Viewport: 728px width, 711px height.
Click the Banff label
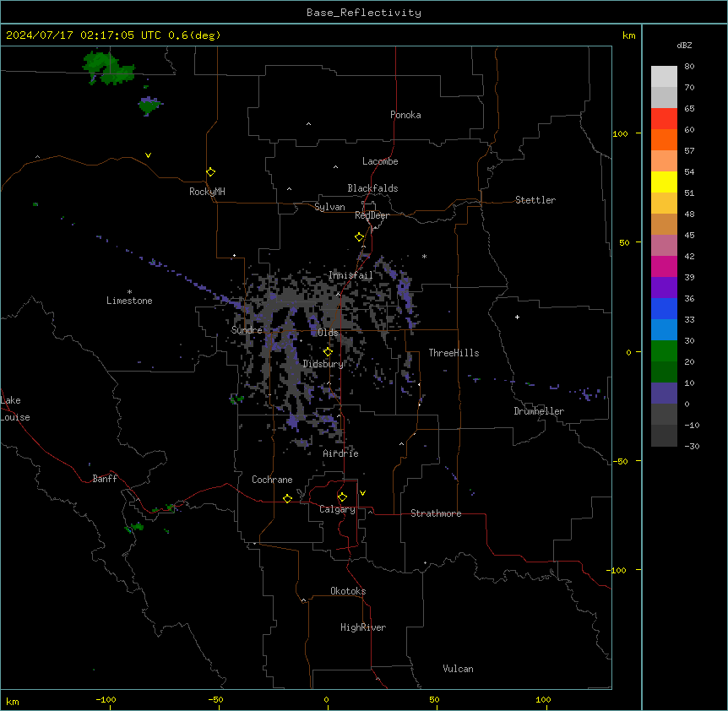point(105,479)
